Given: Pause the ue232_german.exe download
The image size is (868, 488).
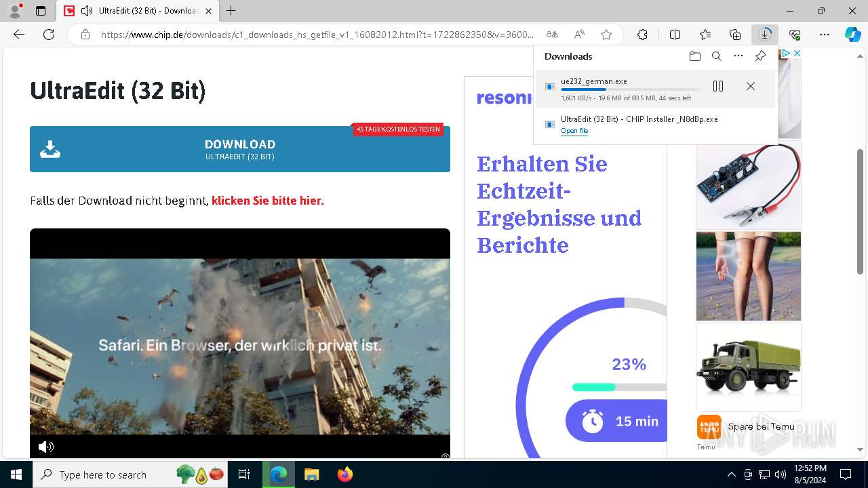Looking at the screenshot, I should pyautogui.click(x=718, y=86).
